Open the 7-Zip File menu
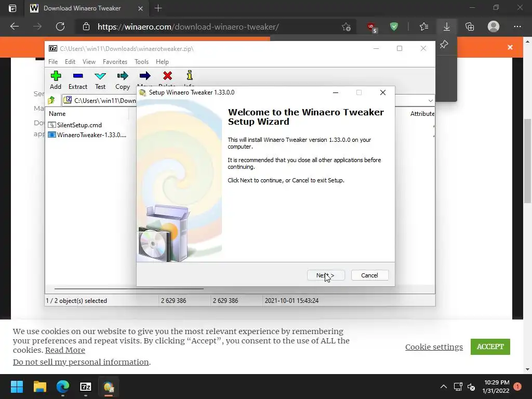532x399 pixels. (53, 62)
